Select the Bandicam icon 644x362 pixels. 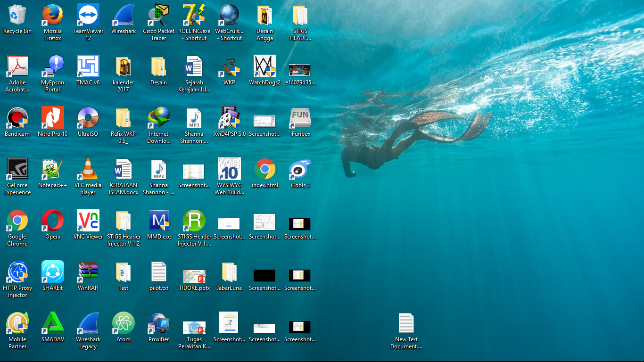coord(17,118)
